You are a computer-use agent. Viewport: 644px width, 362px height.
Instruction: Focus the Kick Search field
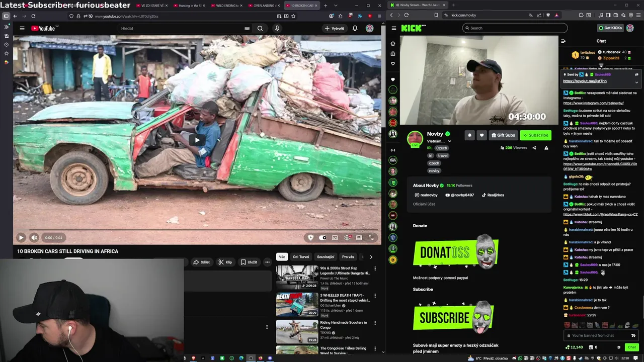tap(515, 28)
